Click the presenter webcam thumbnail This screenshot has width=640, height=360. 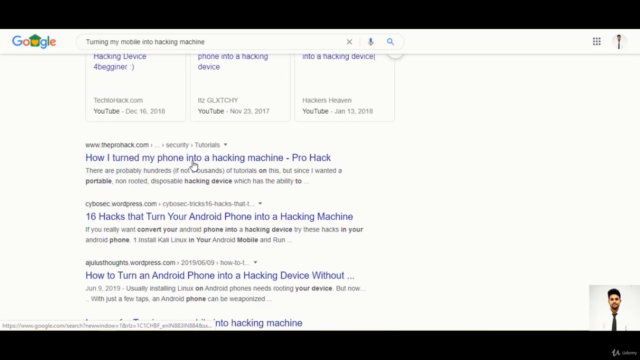pos(614,308)
